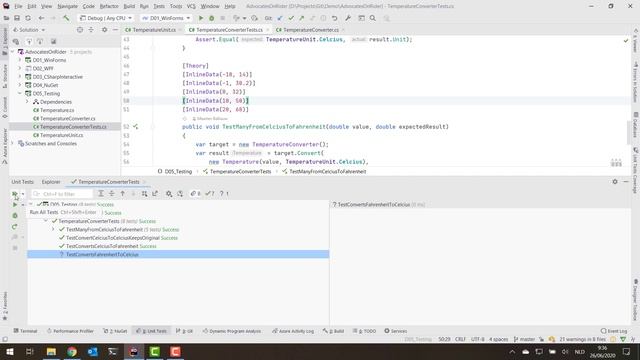Open the Refactor menu
This screenshot has width=640, height=360.
click(x=109, y=6)
